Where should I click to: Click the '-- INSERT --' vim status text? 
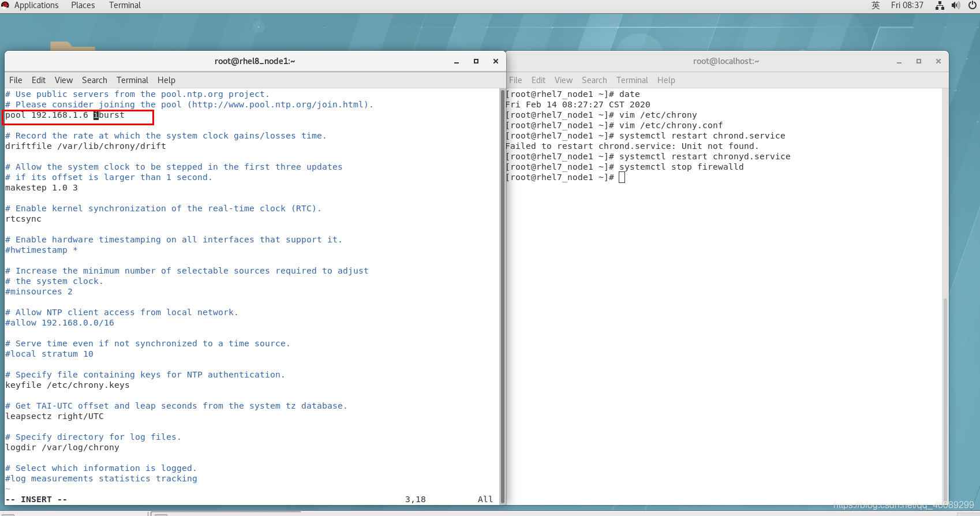pyautogui.click(x=36, y=500)
